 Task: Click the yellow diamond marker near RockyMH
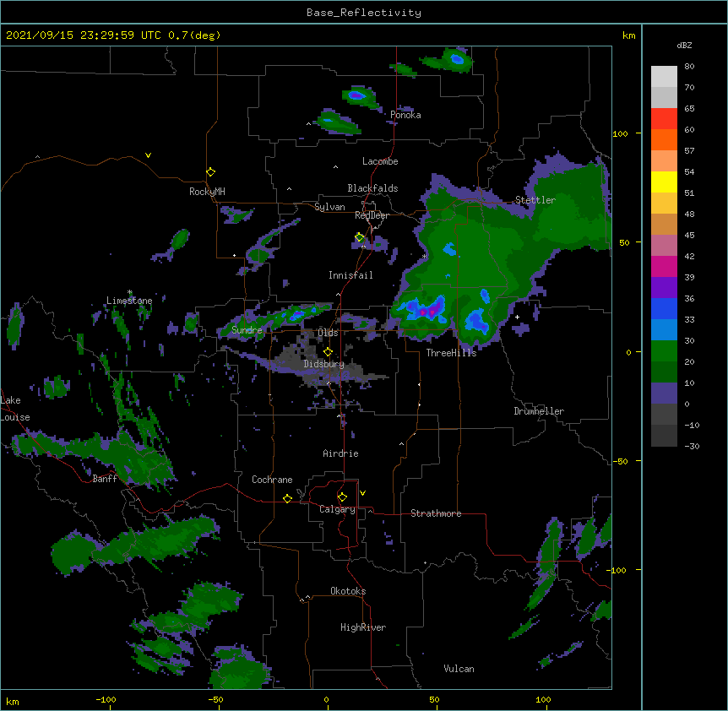click(211, 172)
